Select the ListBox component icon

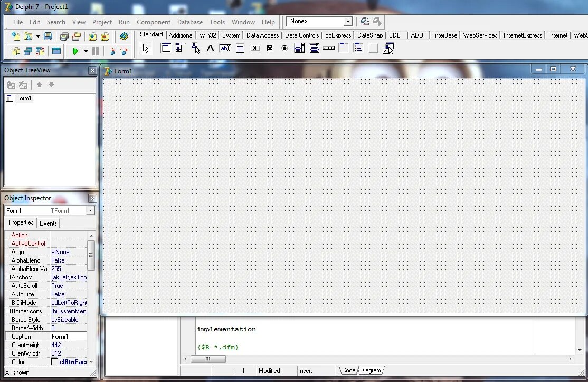click(x=299, y=48)
